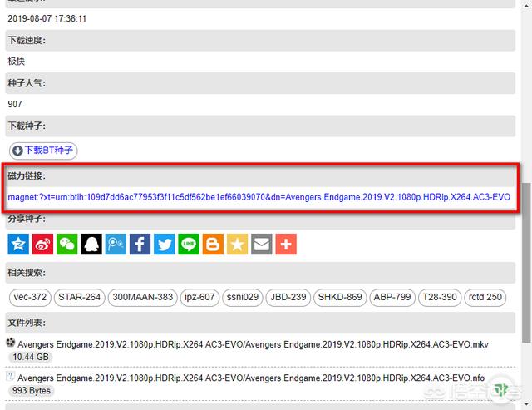Search related tag 300MAAN-383
The width and height of the screenshot is (532, 410).
coord(143,298)
